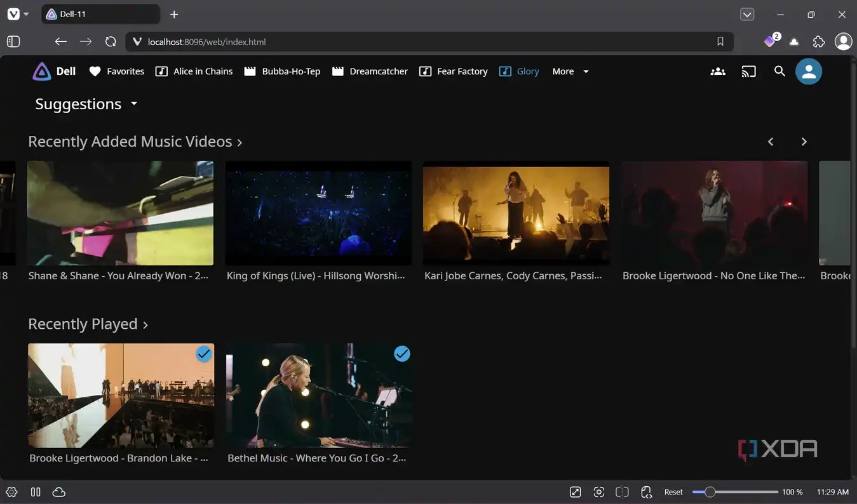Open the King of Kings (Live) thumbnail
Screen dimensions: 857x504
point(318,213)
